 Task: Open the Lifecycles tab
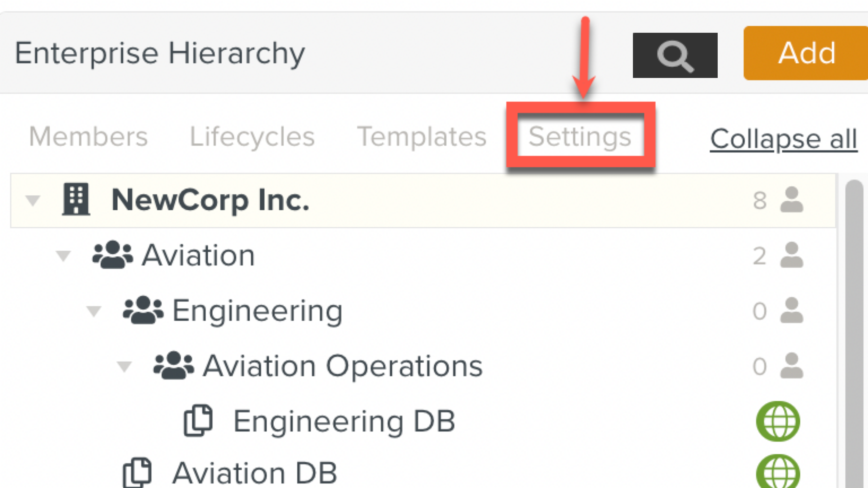click(252, 137)
